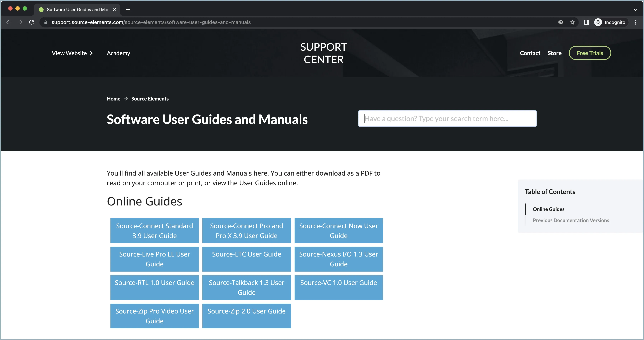Click chevron beside View Website
Image resolution: width=644 pixels, height=340 pixels.
click(x=91, y=53)
